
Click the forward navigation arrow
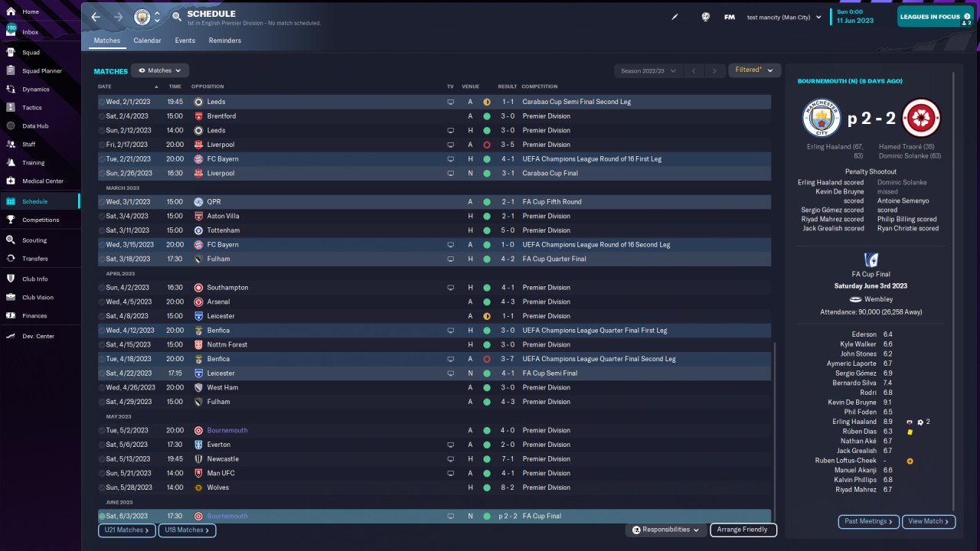(x=118, y=17)
